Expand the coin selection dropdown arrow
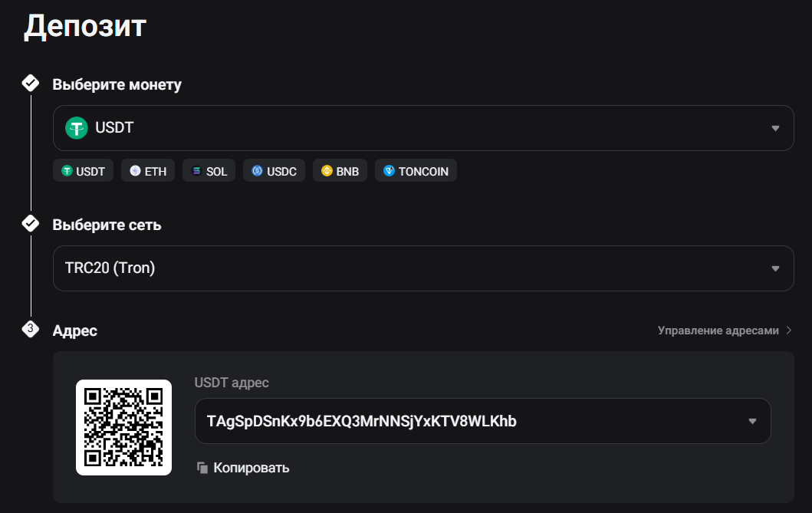This screenshot has height=513, width=812. (x=775, y=128)
